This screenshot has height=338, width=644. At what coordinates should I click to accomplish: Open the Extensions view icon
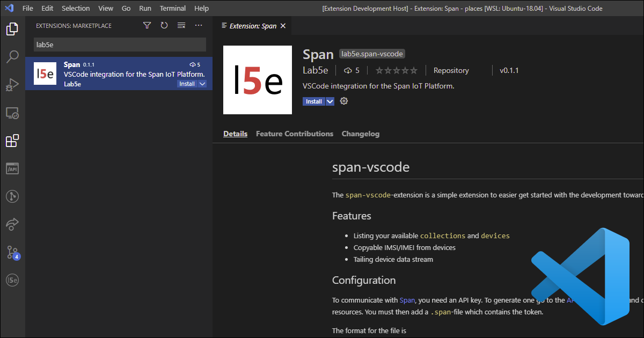[12, 141]
